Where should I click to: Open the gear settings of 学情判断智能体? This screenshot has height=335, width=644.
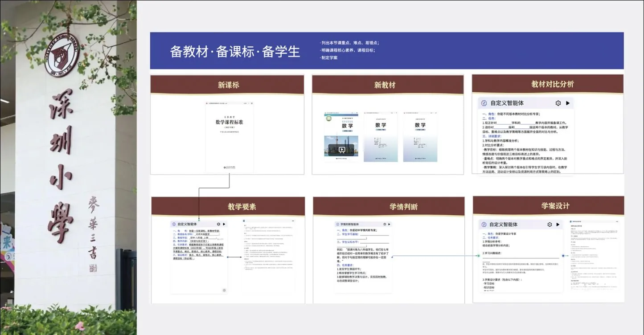click(x=384, y=225)
